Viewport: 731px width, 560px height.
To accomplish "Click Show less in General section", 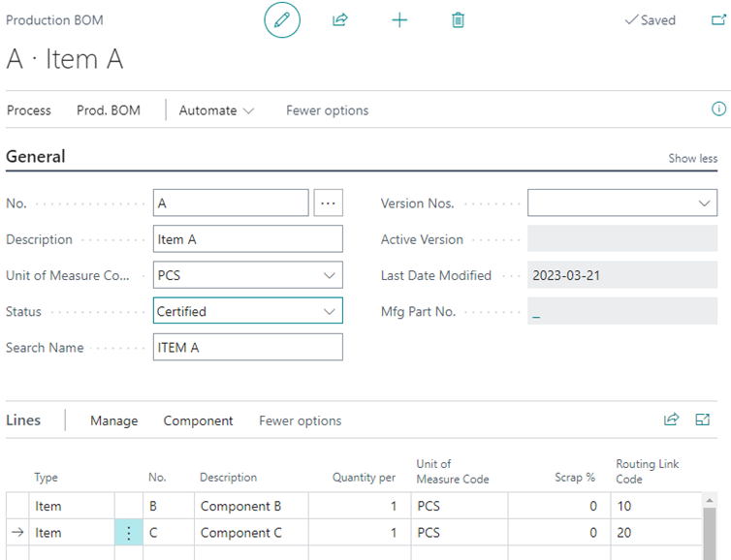I will tap(693, 158).
